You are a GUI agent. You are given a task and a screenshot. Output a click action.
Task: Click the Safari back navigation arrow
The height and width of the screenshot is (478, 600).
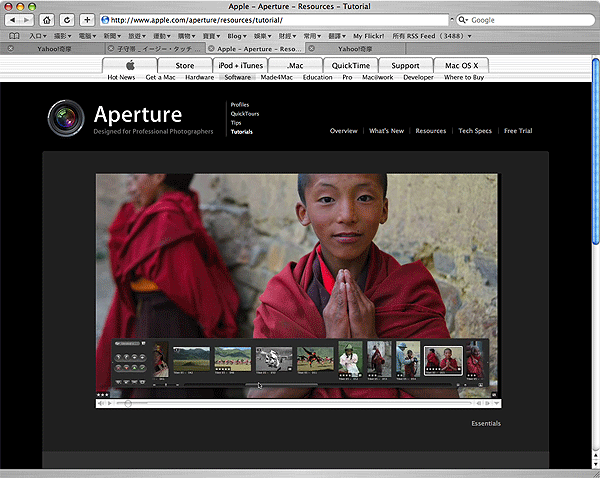click(14, 20)
